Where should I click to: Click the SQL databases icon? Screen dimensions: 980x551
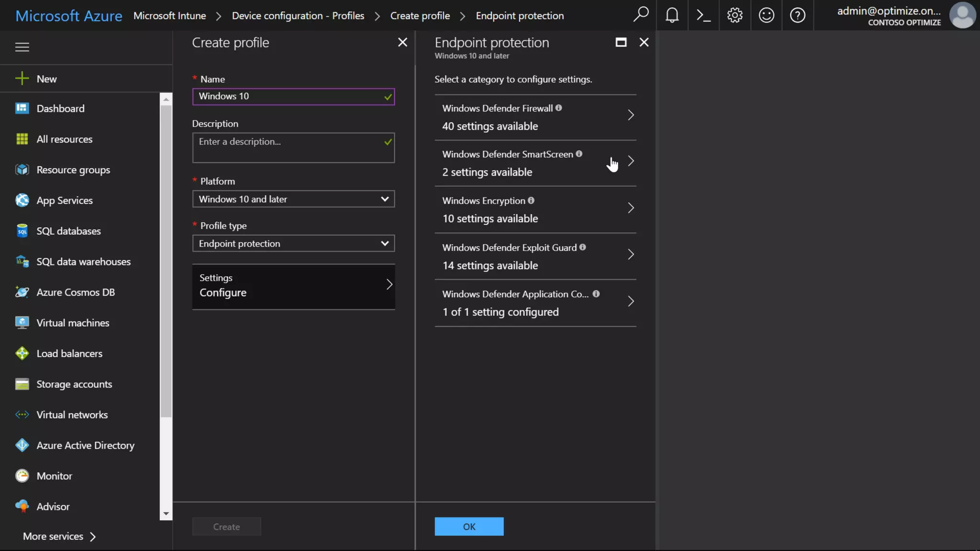coord(22,231)
